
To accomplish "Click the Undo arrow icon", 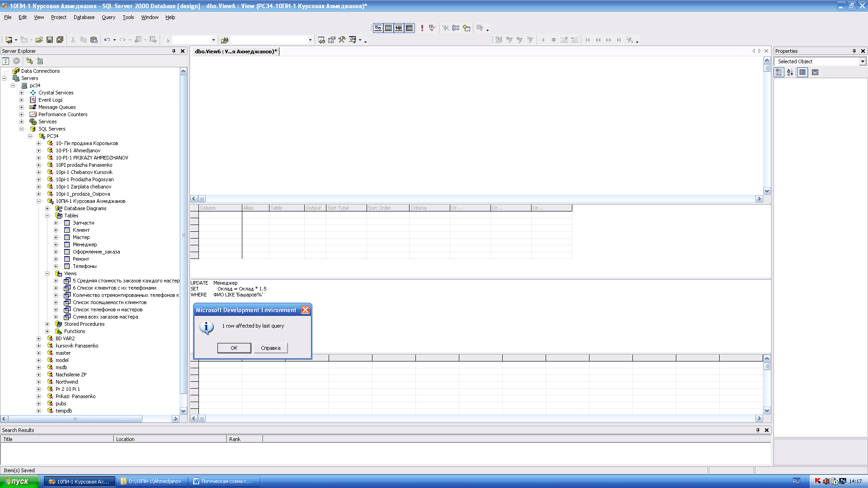I will (107, 40).
